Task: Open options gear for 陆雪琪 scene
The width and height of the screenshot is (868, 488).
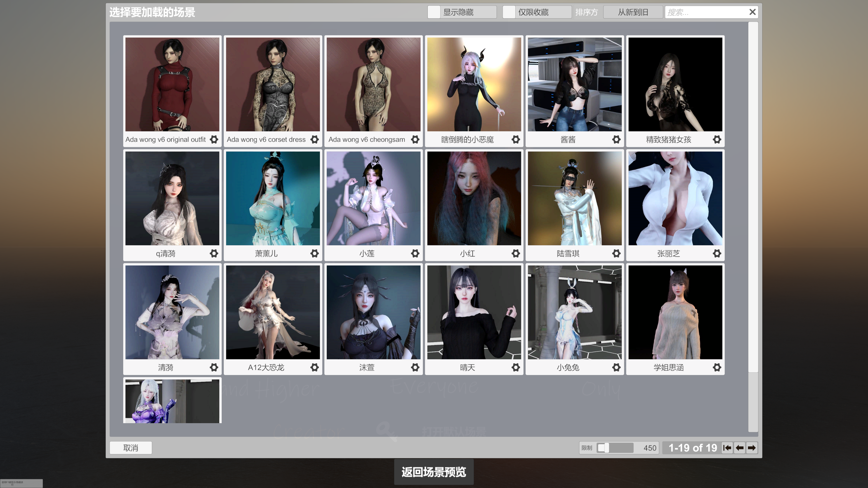Action: (x=616, y=253)
